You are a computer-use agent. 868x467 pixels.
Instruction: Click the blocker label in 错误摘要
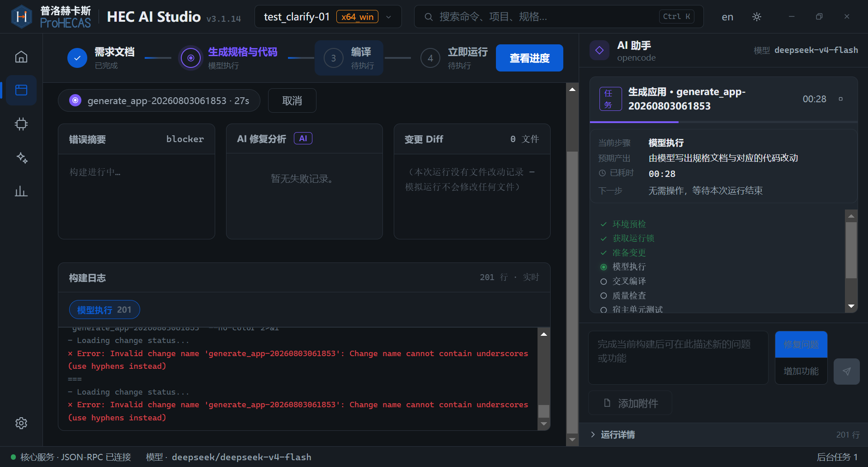pyautogui.click(x=185, y=139)
